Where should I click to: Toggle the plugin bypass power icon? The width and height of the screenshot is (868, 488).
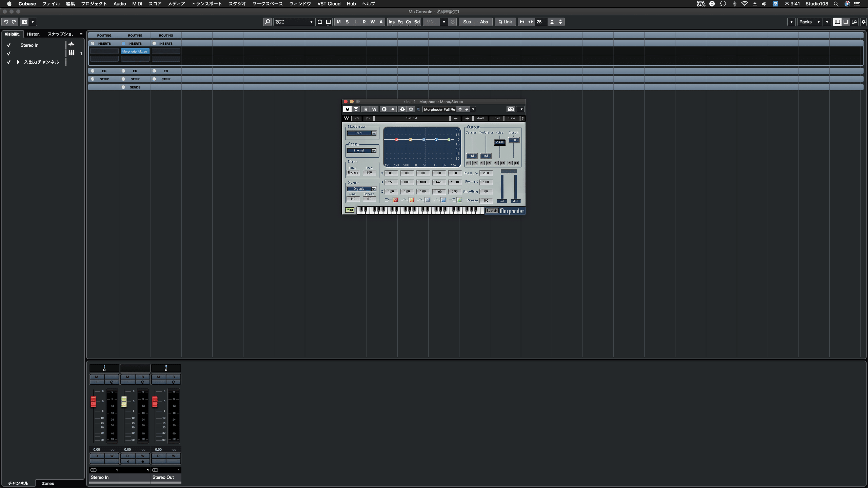click(347, 109)
